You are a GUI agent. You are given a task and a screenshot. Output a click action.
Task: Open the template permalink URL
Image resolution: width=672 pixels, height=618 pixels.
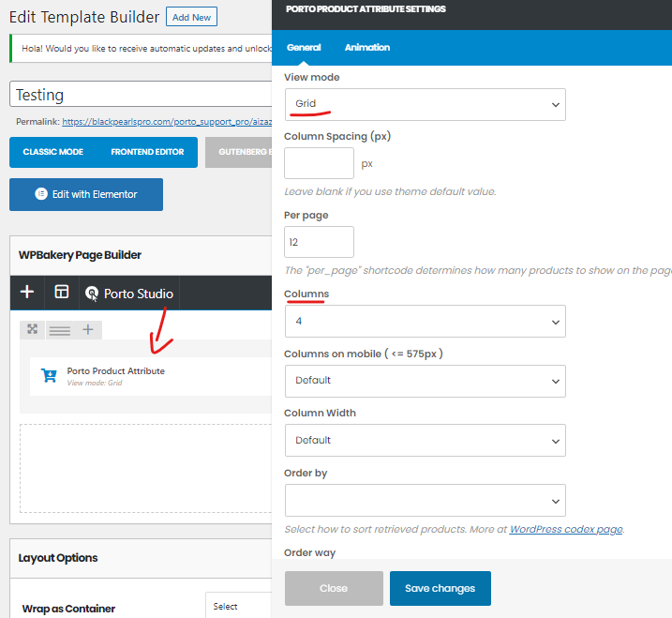pos(167,122)
